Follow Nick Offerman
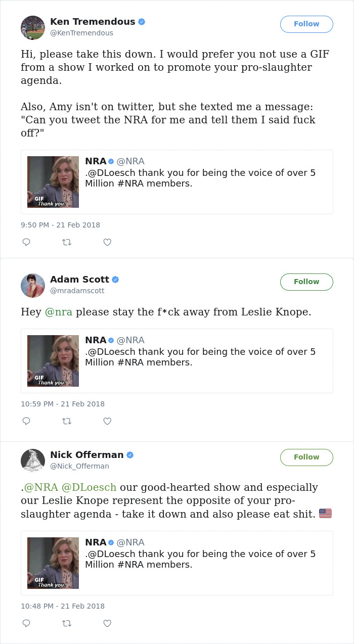 pyautogui.click(x=306, y=457)
